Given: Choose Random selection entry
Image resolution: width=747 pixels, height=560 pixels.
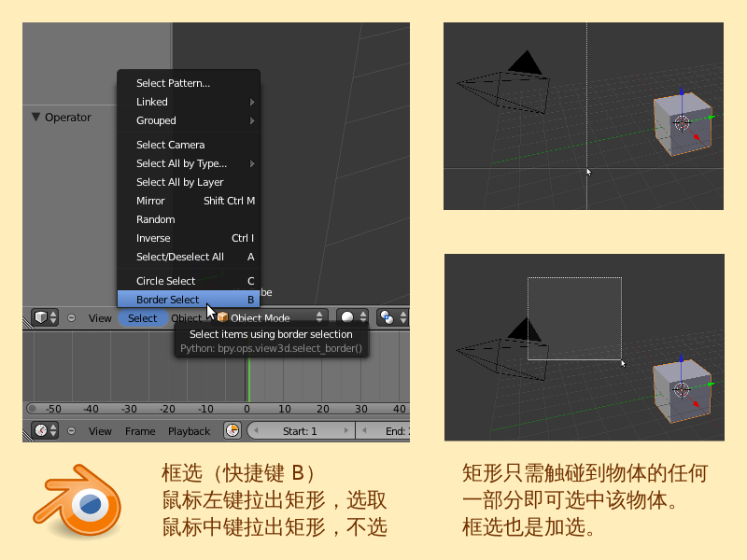Looking at the screenshot, I should [x=189, y=219].
